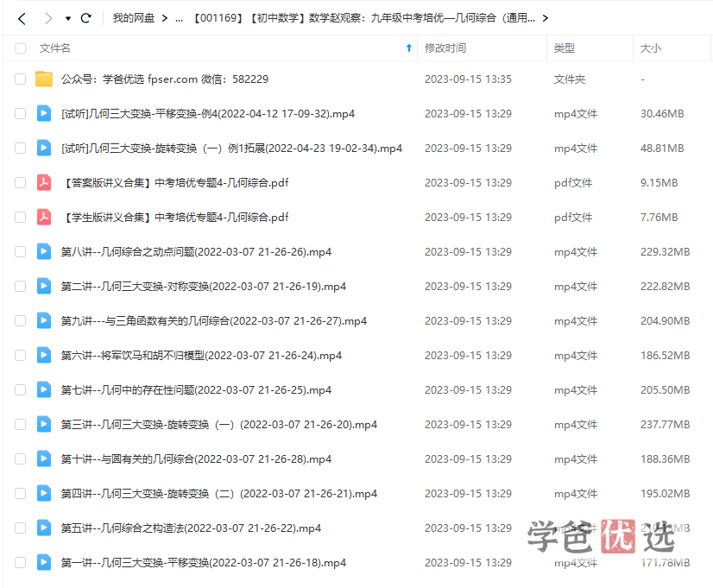
Task: Click the 文件夹 type cell
Action: click(x=570, y=79)
